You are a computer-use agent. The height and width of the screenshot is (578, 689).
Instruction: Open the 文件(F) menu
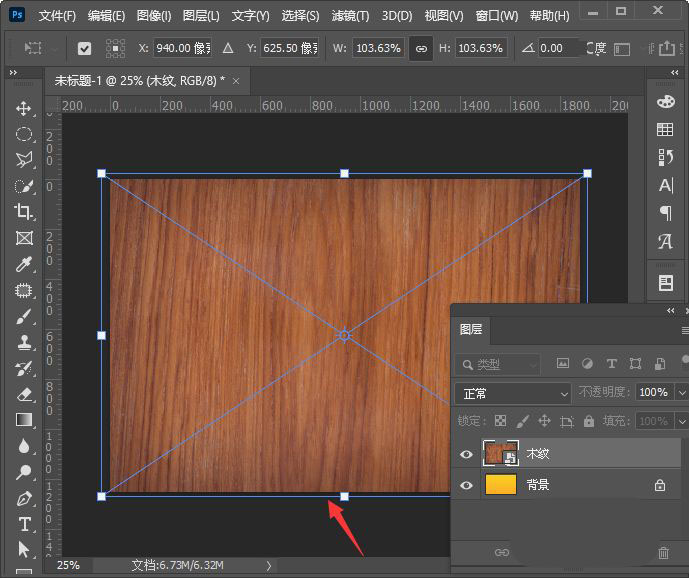[57, 16]
